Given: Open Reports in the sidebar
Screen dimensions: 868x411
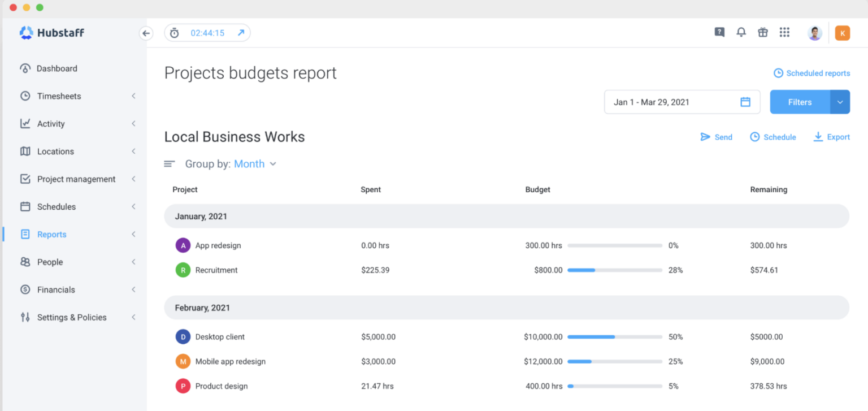Looking at the screenshot, I should [51, 235].
